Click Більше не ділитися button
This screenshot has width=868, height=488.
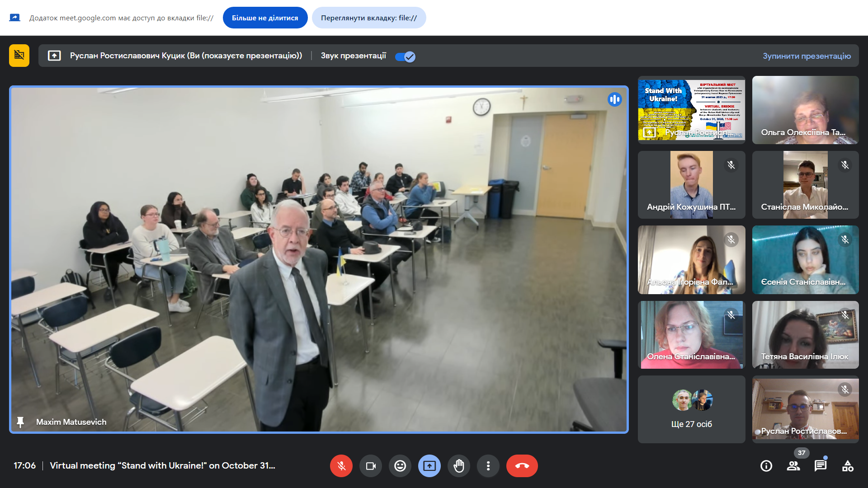pyautogui.click(x=265, y=18)
